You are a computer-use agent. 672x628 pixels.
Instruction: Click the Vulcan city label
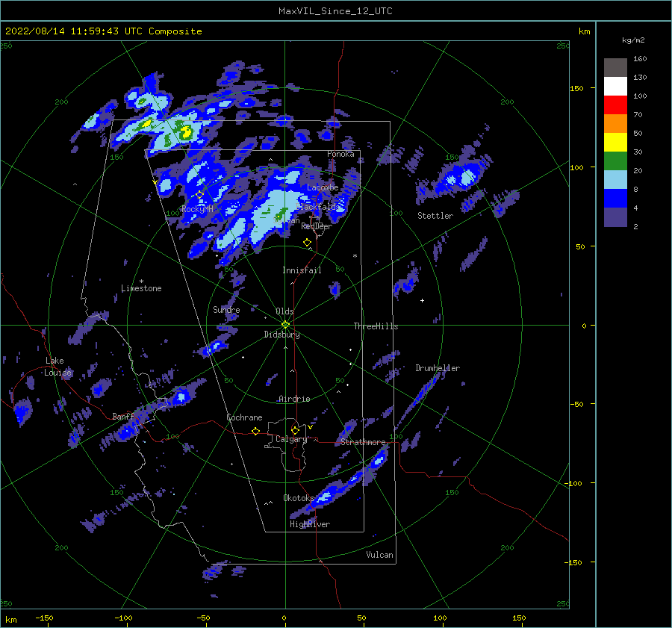[380, 555]
